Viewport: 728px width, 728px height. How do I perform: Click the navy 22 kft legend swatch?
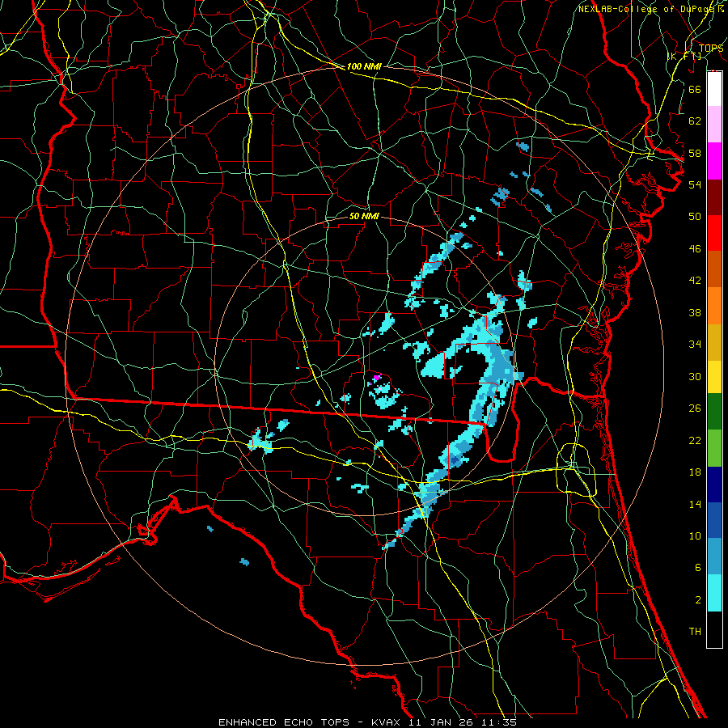pos(714,485)
